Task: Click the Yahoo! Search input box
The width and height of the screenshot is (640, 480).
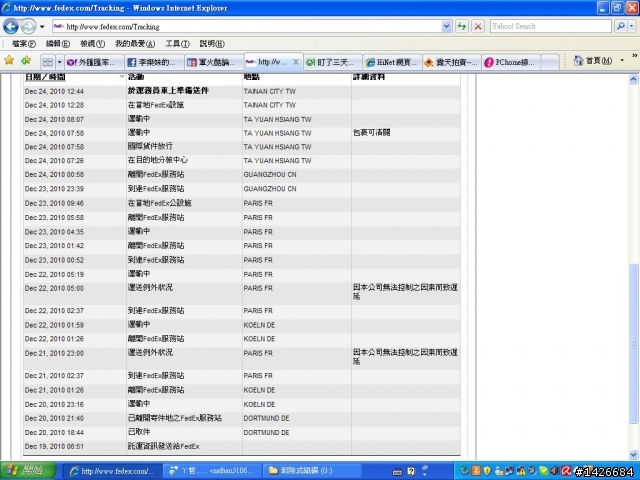Action: (551, 27)
